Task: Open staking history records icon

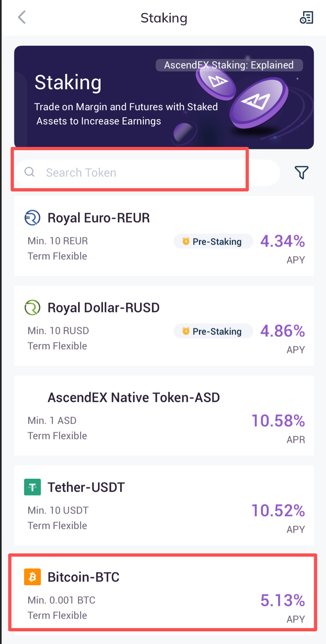Action: tap(306, 18)
